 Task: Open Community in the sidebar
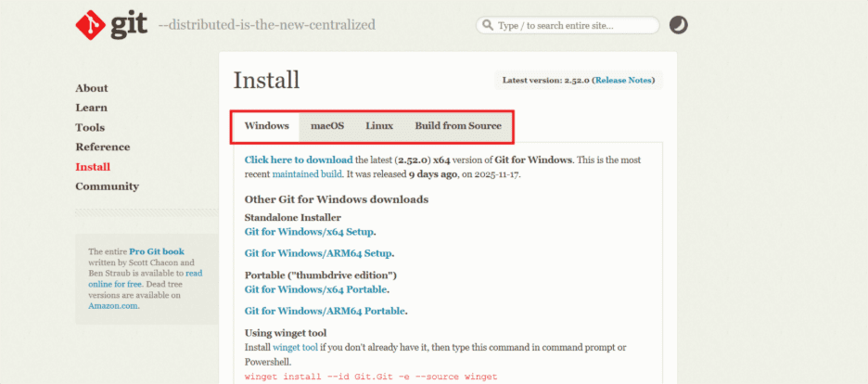click(x=108, y=186)
